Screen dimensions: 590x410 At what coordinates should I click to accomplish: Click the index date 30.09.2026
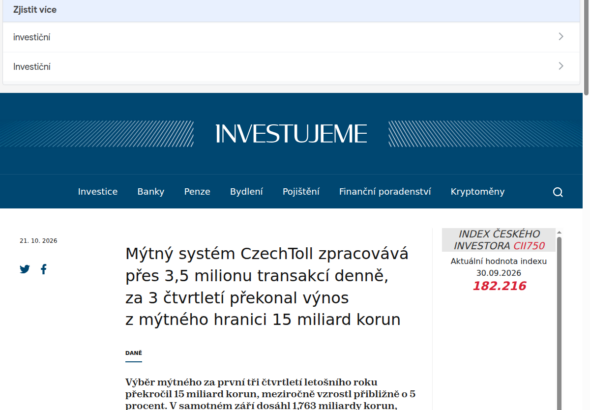499,273
